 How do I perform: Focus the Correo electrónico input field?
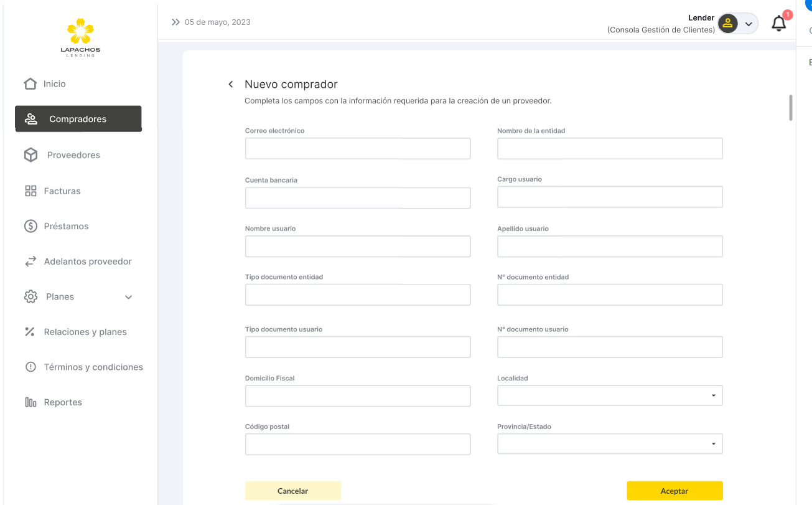[x=358, y=149]
